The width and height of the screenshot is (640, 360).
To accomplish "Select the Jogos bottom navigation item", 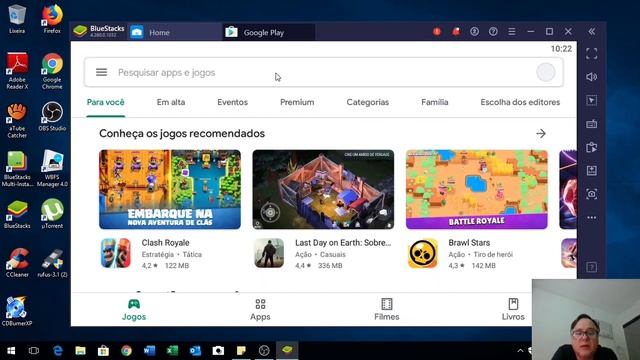I will tap(134, 310).
